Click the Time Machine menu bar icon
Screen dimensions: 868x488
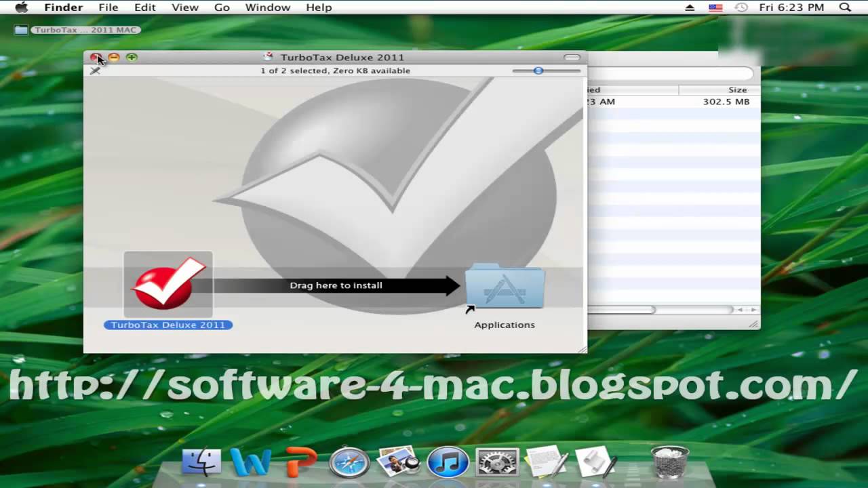tap(741, 7)
